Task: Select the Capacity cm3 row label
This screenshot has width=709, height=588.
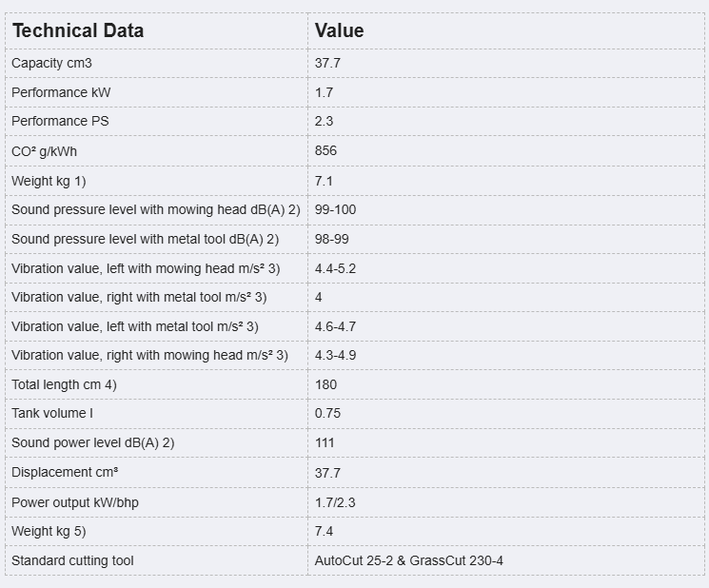Action: click(x=51, y=64)
